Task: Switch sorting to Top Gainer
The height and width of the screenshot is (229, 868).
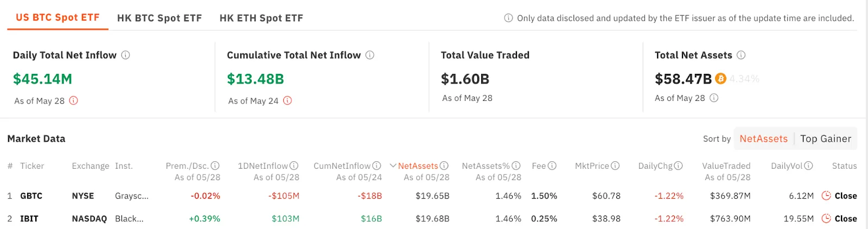Action: tap(826, 138)
